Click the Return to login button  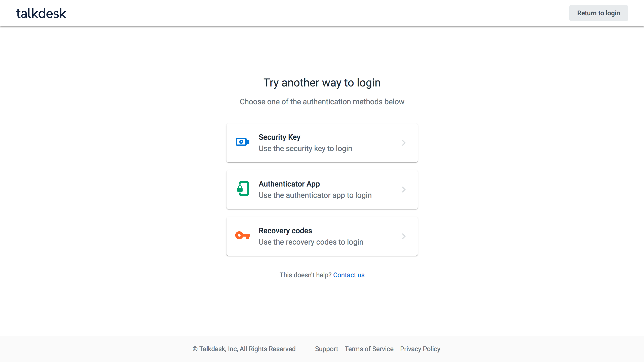(x=598, y=13)
